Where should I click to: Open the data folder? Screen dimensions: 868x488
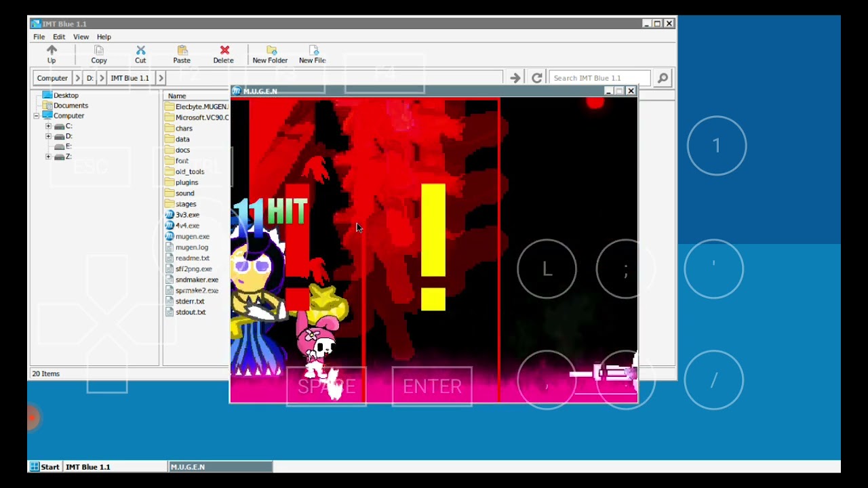pos(178,139)
